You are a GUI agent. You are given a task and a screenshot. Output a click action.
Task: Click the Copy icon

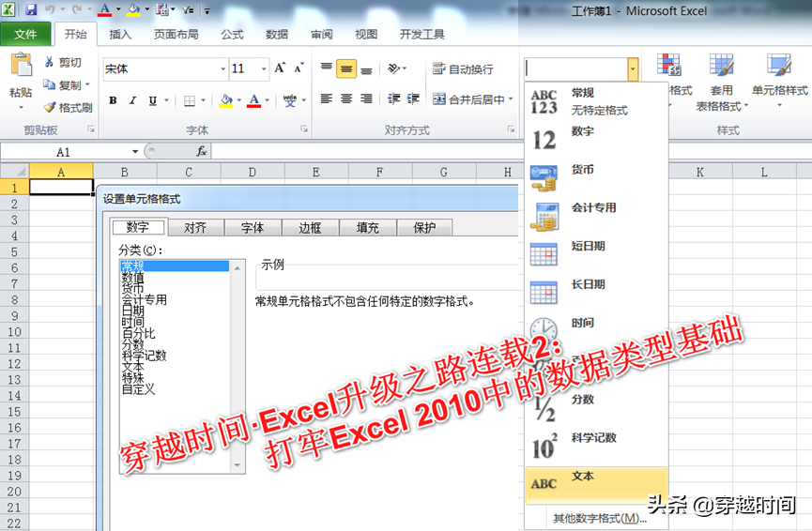[x=49, y=84]
